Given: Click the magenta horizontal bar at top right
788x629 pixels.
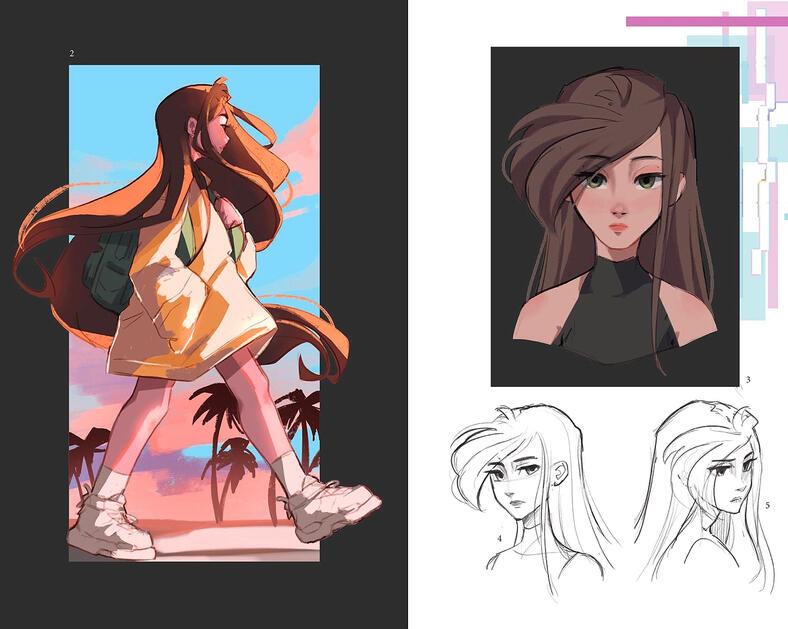Looking at the screenshot, I should point(690,21).
